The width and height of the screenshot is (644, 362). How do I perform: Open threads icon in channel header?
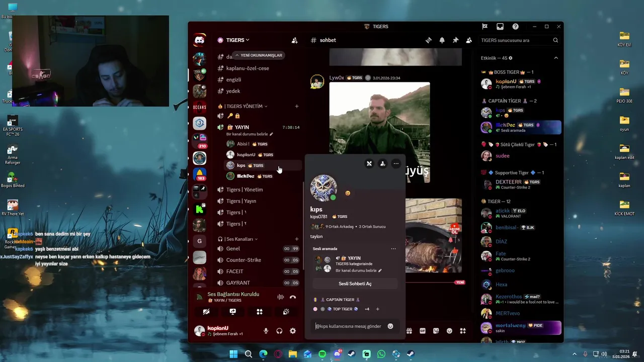pos(428,40)
